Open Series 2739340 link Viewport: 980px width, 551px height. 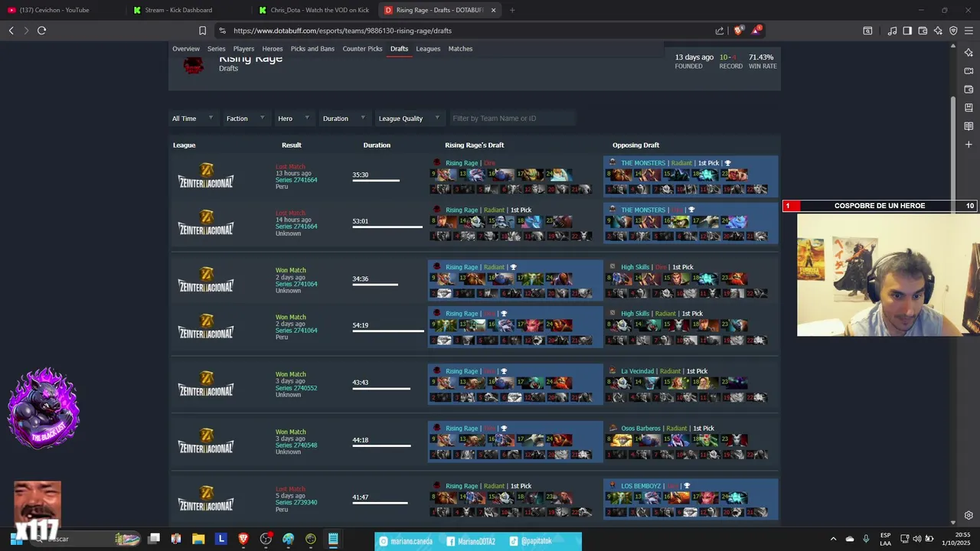pos(296,503)
